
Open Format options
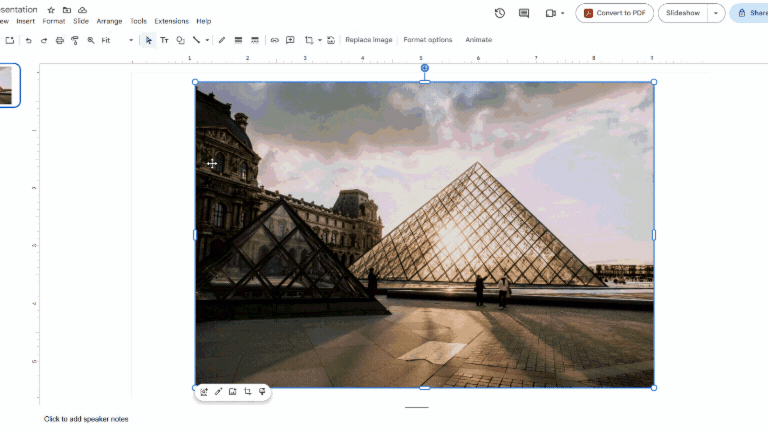point(428,40)
